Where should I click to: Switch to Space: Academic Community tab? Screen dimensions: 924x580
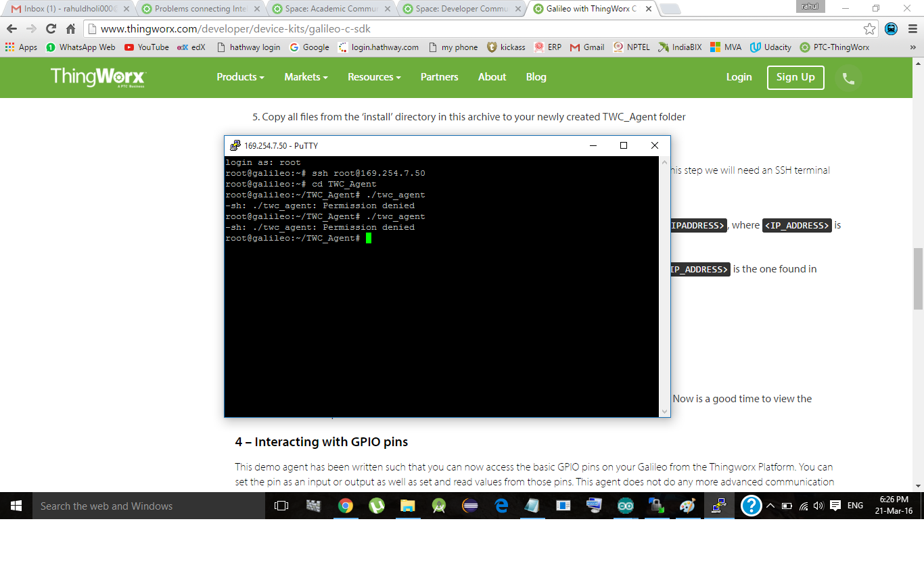tap(329, 9)
